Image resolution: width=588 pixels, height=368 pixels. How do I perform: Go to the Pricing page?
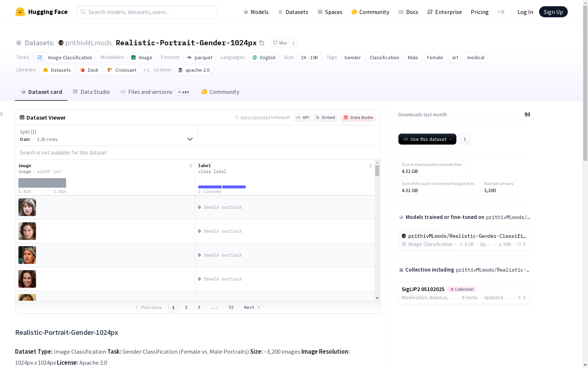click(x=480, y=12)
